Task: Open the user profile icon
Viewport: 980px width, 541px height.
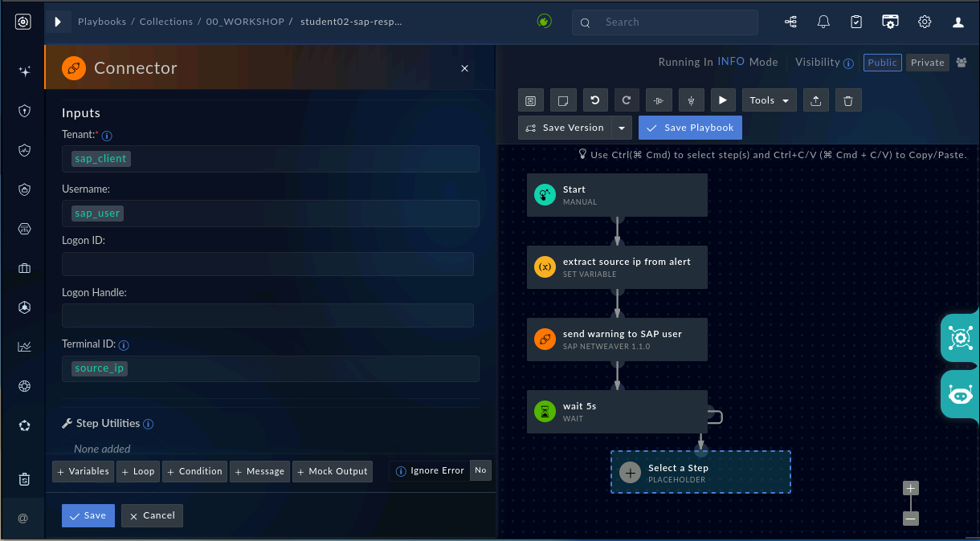Action: [958, 22]
